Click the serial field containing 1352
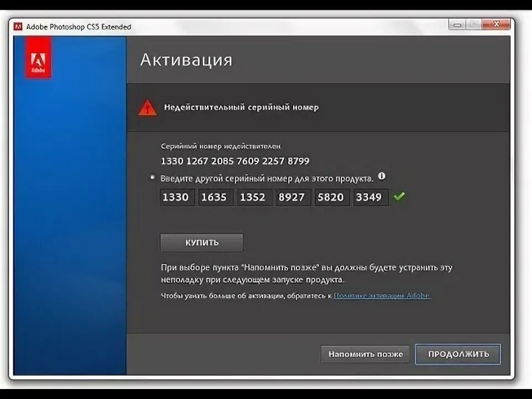The height and width of the screenshot is (399, 532). (x=254, y=197)
